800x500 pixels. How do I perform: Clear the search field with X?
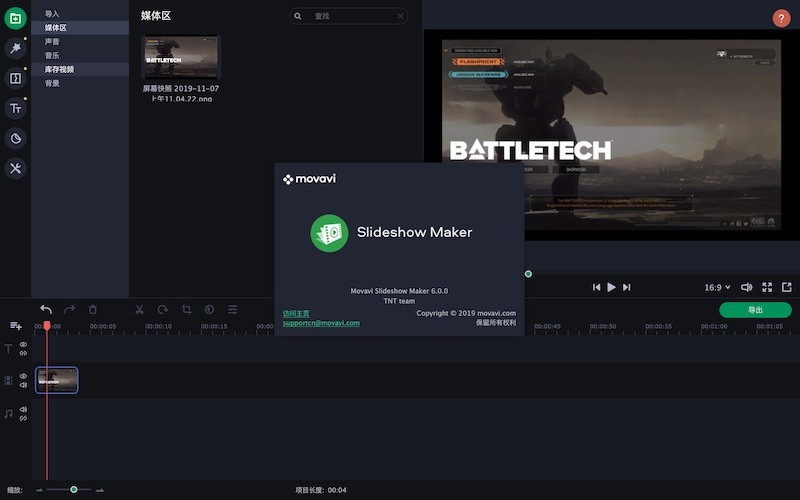(401, 16)
